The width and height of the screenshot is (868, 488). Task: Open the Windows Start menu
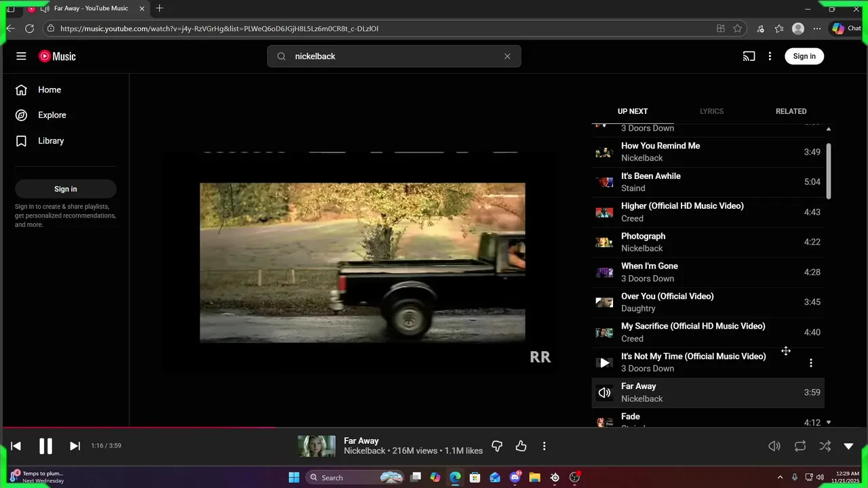pyautogui.click(x=294, y=477)
